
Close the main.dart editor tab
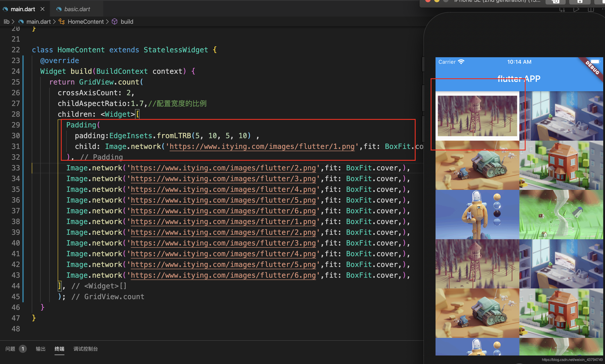click(x=42, y=9)
